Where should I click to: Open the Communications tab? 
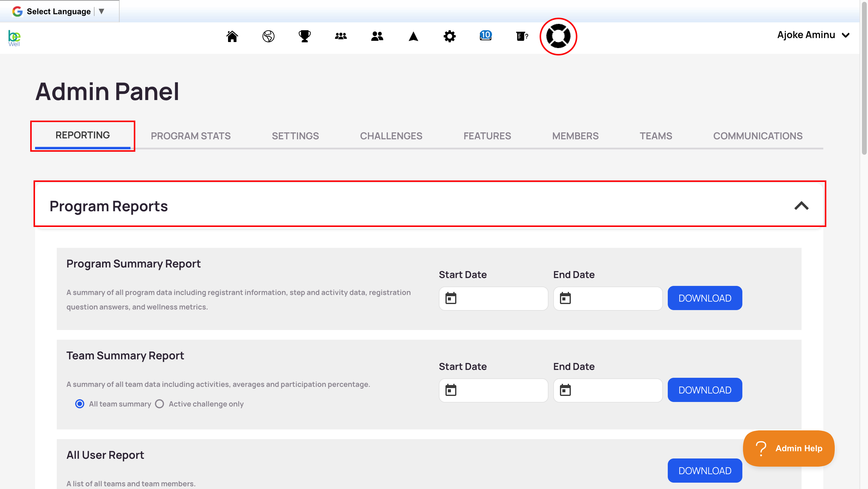coord(757,136)
